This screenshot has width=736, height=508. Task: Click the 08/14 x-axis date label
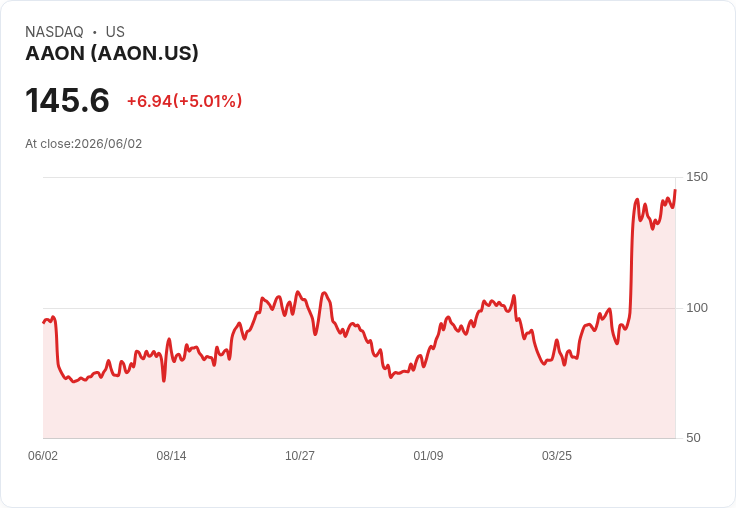point(171,455)
